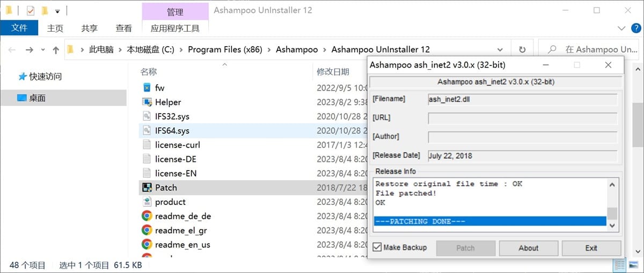Open the 文件 menu
The image size is (644, 273).
pyautogui.click(x=19, y=28)
